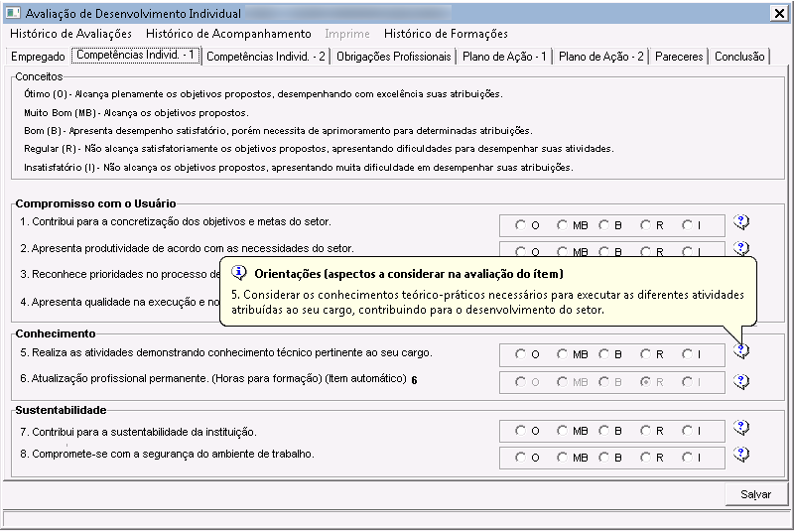
Task: Switch to the Empregado tab
Action: (x=38, y=57)
